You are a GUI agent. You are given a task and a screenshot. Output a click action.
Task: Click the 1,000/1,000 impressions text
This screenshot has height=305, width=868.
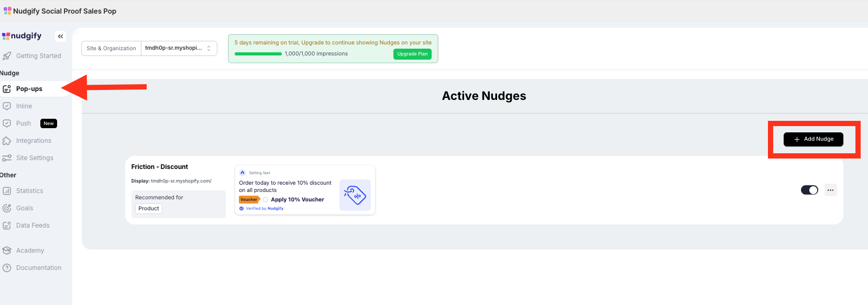click(316, 54)
